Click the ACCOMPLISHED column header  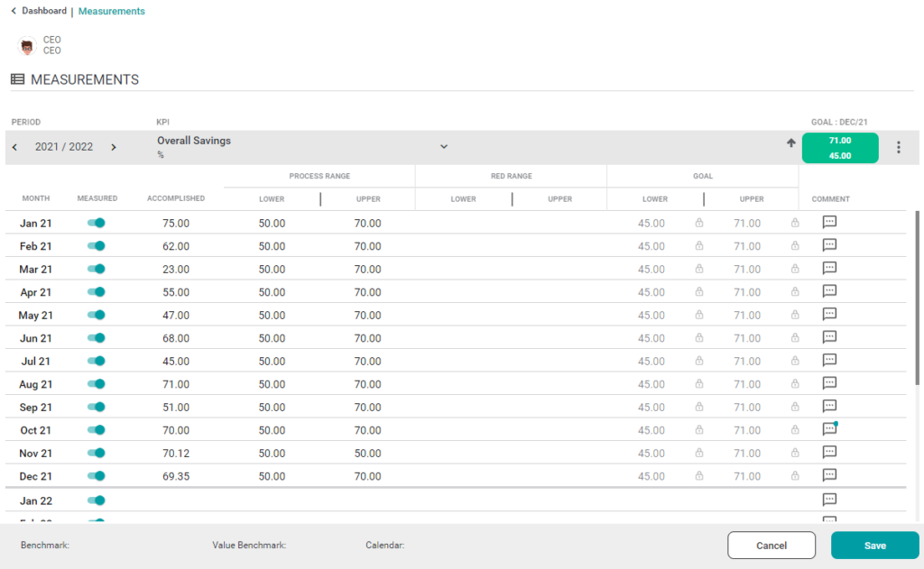tap(176, 198)
